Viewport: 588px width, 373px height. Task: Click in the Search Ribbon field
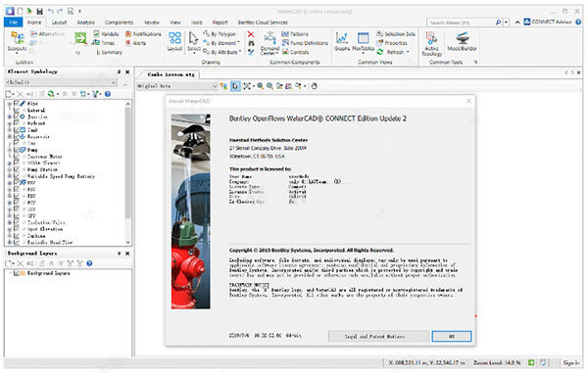(x=462, y=23)
